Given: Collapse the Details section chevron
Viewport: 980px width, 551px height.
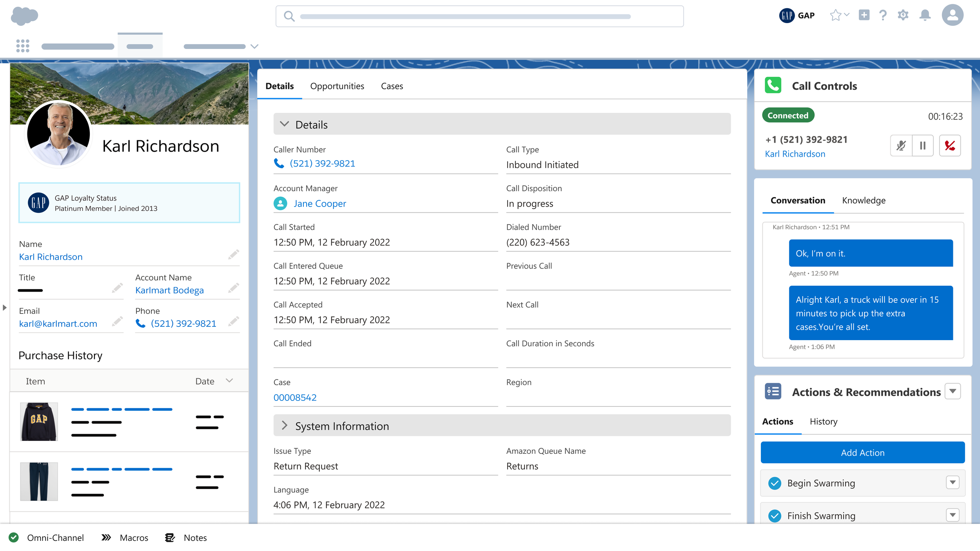Looking at the screenshot, I should pos(285,124).
